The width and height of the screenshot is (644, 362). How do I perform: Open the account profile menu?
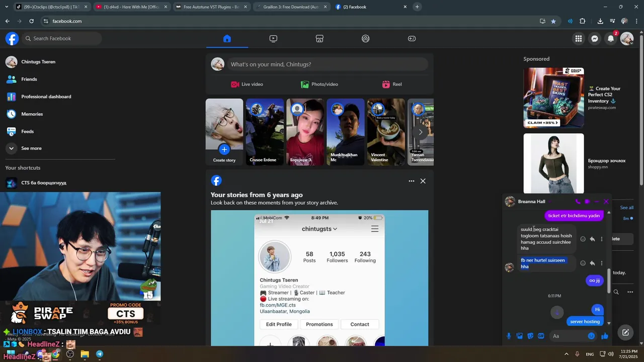click(627, 39)
